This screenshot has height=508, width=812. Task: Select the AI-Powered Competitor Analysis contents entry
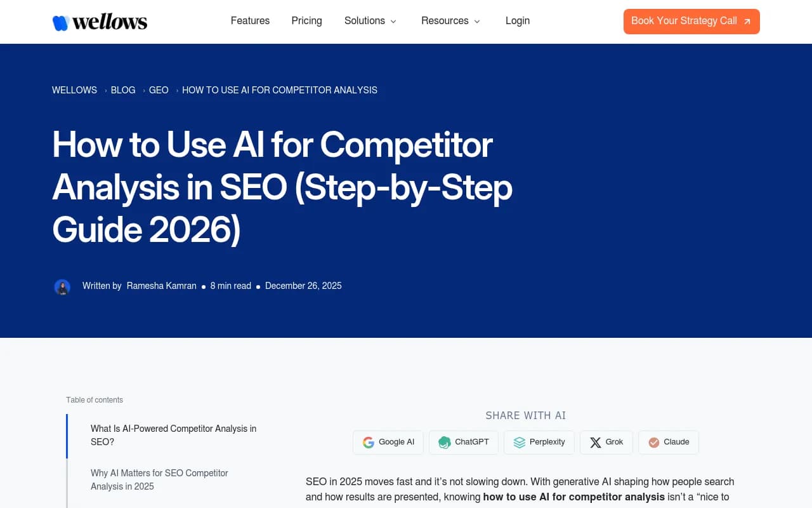point(173,435)
